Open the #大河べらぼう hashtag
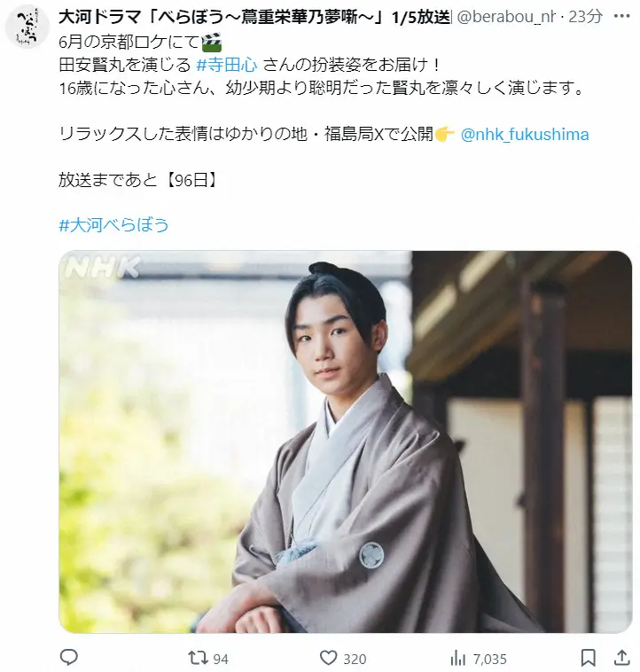This screenshot has height=672, width=640. [x=113, y=225]
